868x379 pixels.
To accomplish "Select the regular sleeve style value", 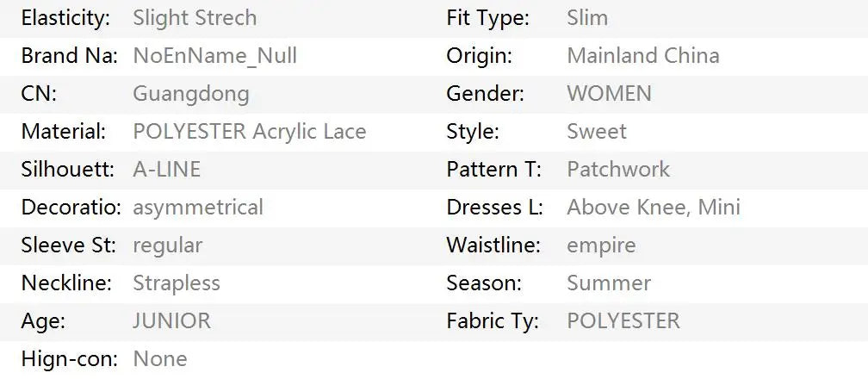I will point(167,245).
